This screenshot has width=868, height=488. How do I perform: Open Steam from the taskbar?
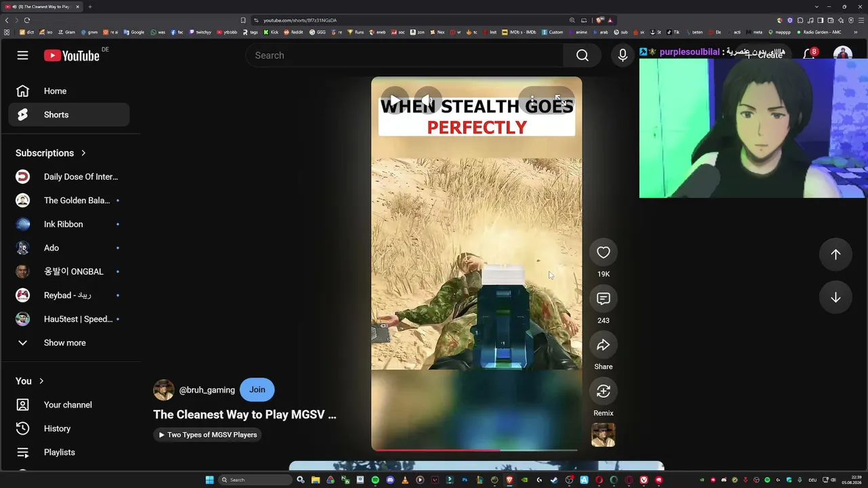[554, 480]
